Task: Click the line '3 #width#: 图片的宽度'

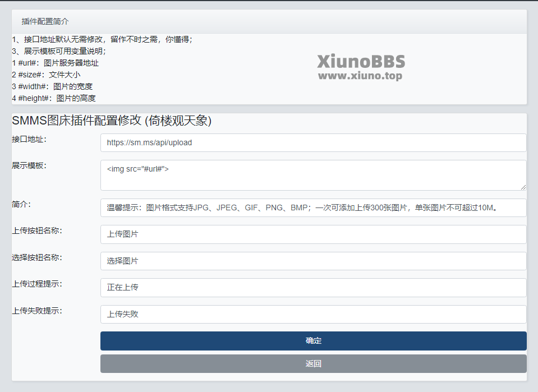Action: click(52, 86)
